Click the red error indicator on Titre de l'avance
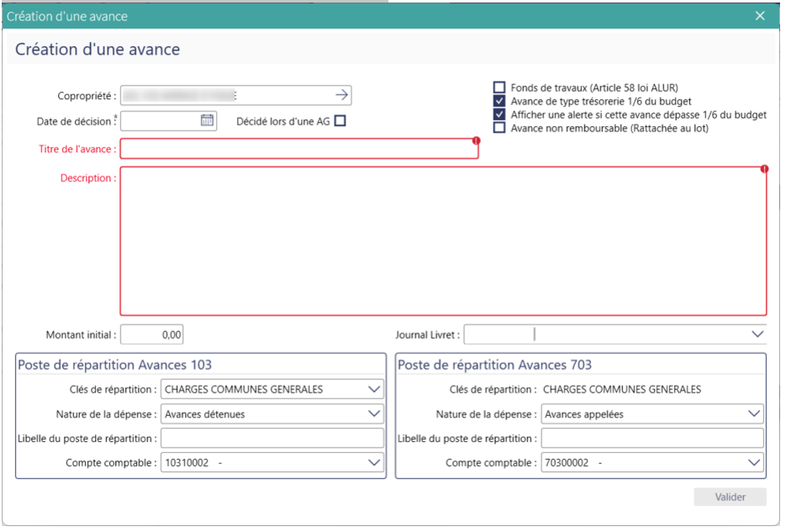This screenshot has width=786, height=532. tap(476, 141)
